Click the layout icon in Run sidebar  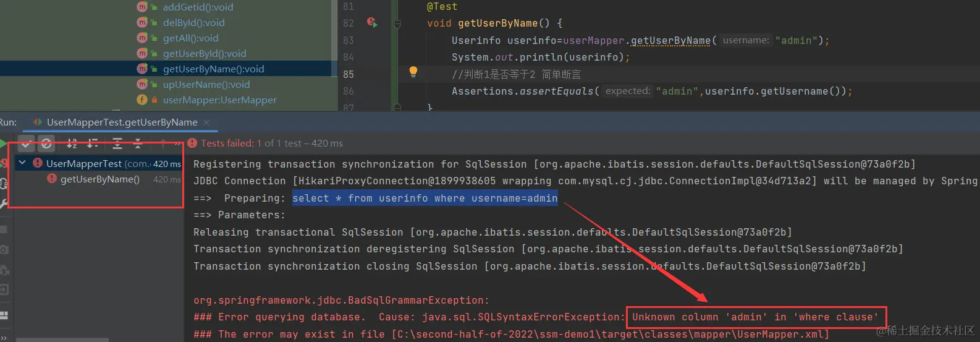pyautogui.click(x=3, y=315)
